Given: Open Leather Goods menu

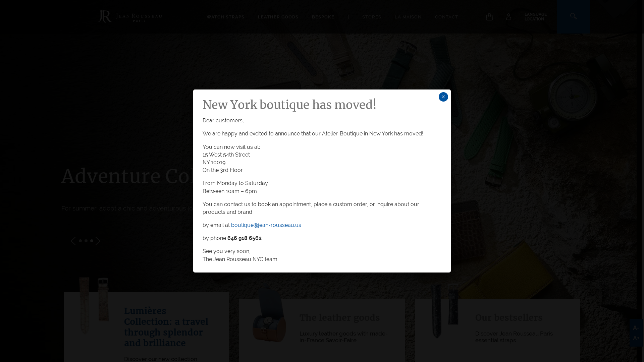Looking at the screenshot, I should pos(278,17).
